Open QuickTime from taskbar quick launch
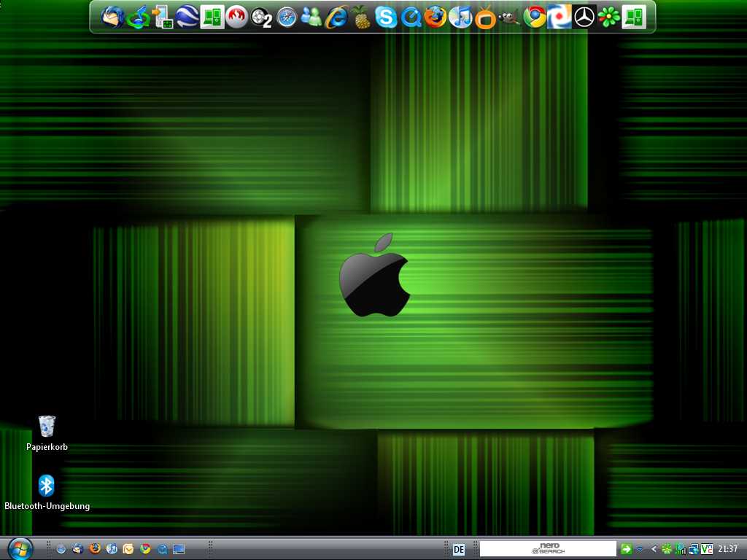Viewport: 747px width, 560px height. tap(162, 549)
